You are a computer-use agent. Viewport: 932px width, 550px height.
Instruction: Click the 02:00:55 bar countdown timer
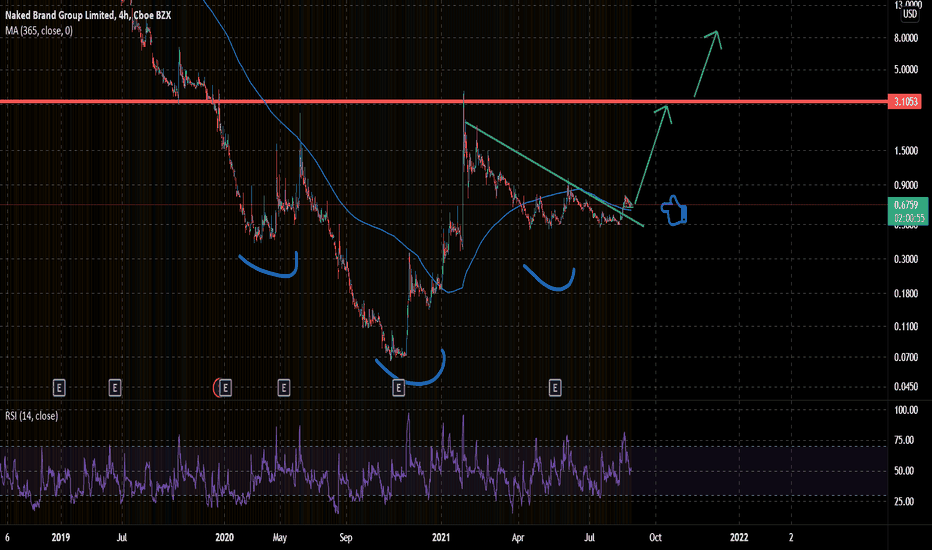coord(907,218)
